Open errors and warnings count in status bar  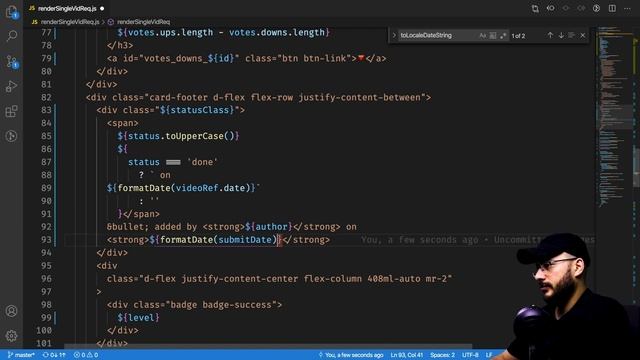(86, 355)
